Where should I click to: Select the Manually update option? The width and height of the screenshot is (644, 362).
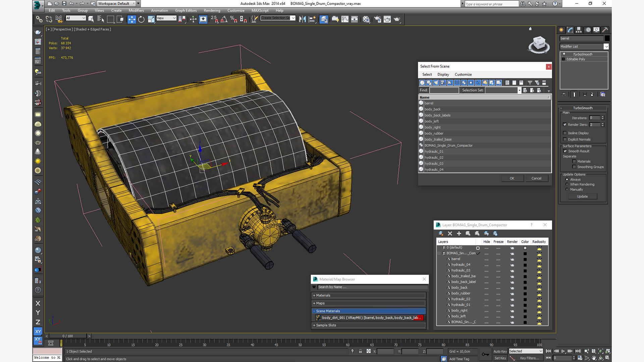click(567, 189)
